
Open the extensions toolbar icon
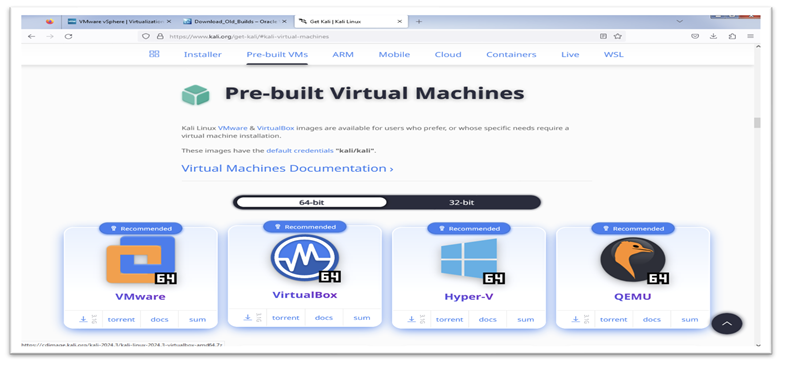point(732,36)
